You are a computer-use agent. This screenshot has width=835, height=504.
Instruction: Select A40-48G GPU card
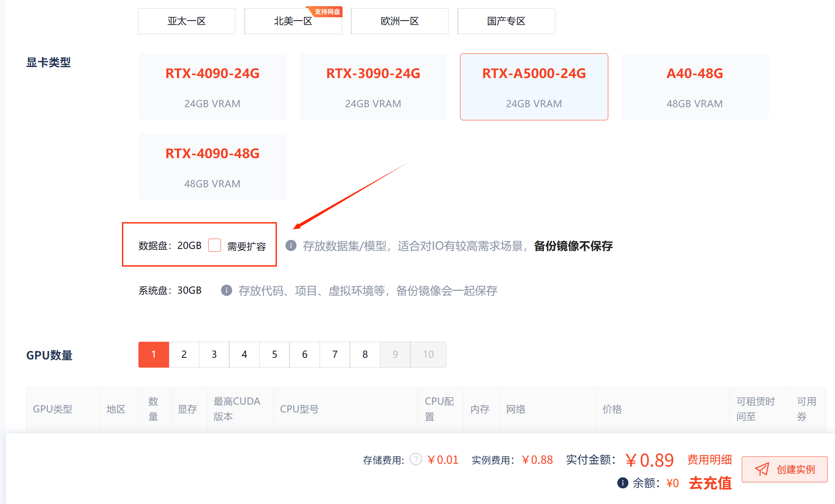pos(695,87)
